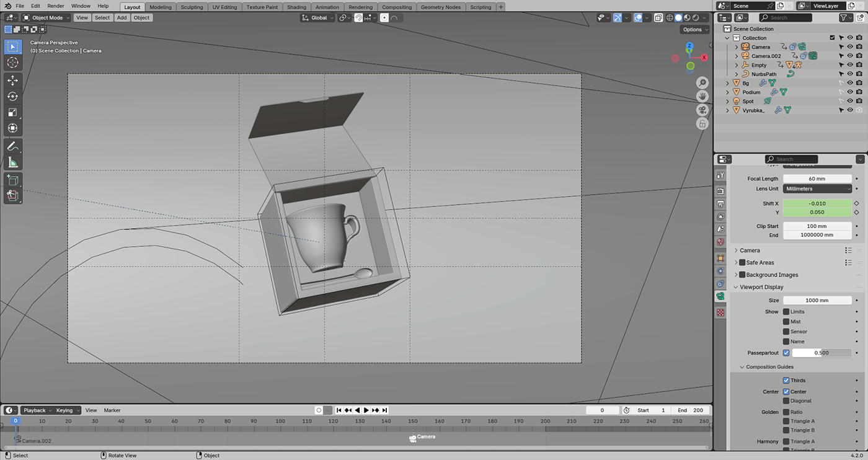Screen dimensions: 868x460
Task: Hide the Podium collection in viewport
Action: (x=850, y=92)
